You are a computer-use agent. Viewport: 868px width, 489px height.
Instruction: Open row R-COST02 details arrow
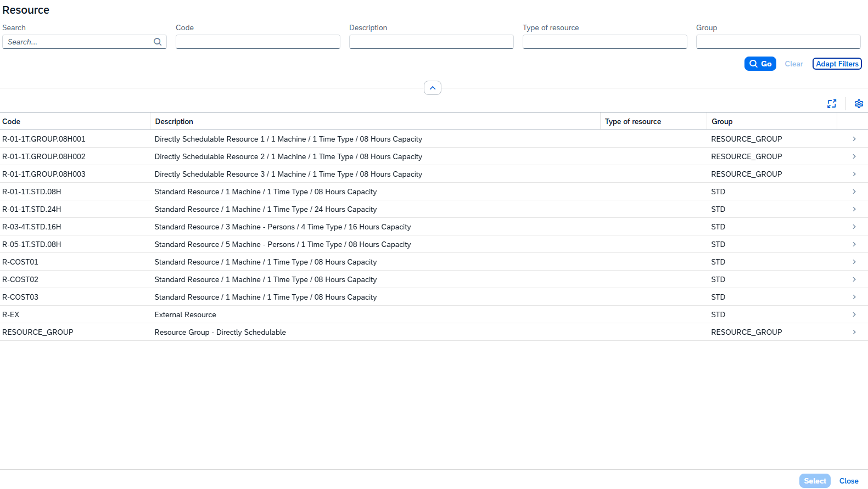[854, 279]
